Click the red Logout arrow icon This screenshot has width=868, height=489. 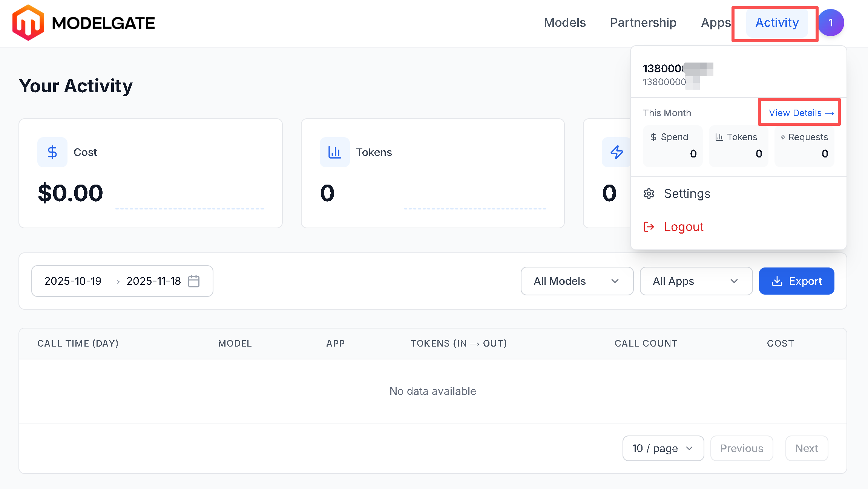pyautogui.click(x=649, y=227)
